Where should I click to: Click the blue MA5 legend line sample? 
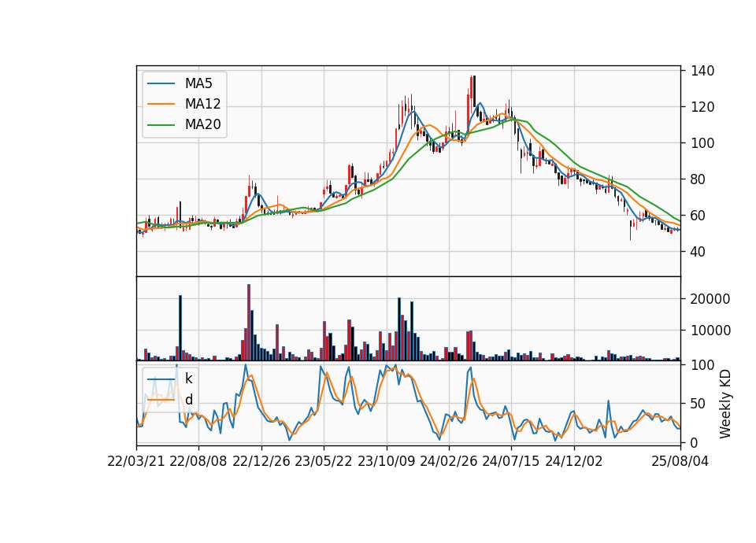(161, 83)
